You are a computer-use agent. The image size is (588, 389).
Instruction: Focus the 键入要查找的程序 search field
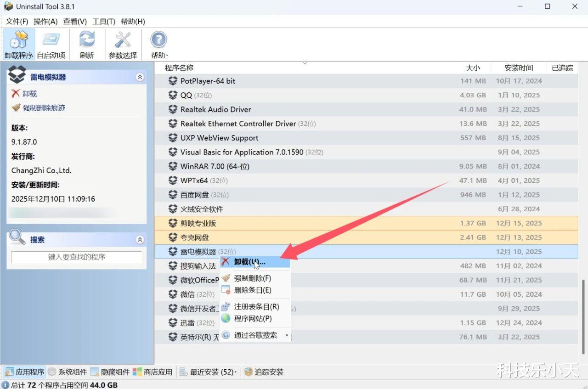(77, 257)
